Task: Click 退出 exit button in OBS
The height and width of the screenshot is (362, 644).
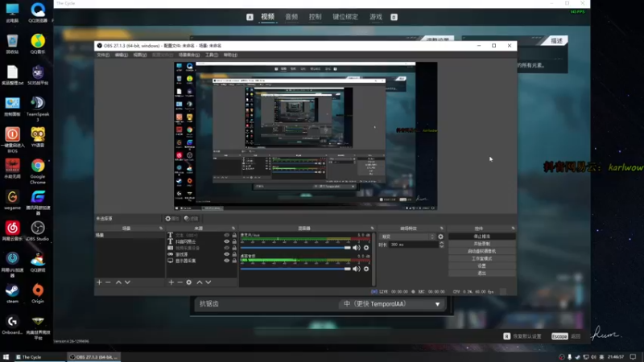Action: (481, 274)
